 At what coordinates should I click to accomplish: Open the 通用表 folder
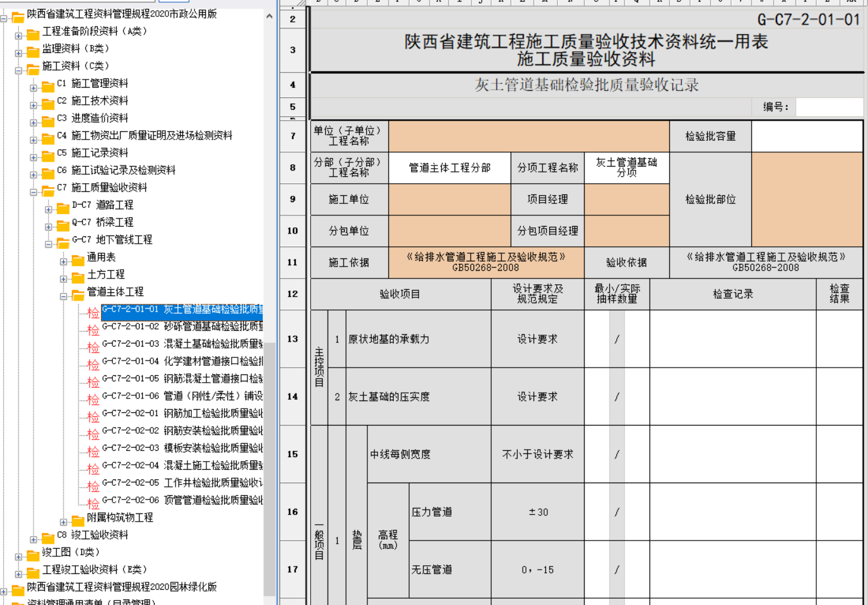101,257
